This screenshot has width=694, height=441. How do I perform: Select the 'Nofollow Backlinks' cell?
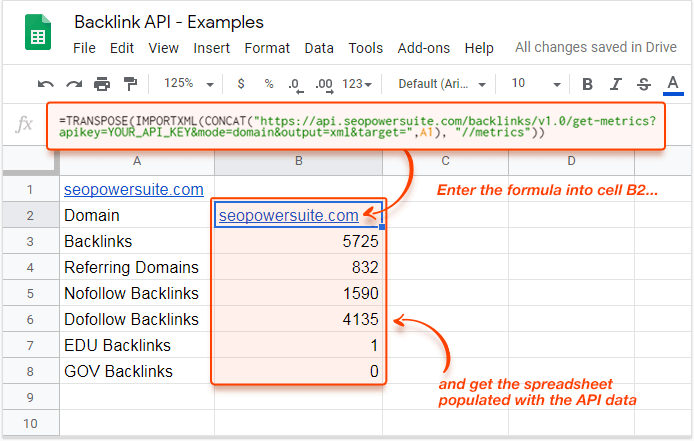point(137,293)
